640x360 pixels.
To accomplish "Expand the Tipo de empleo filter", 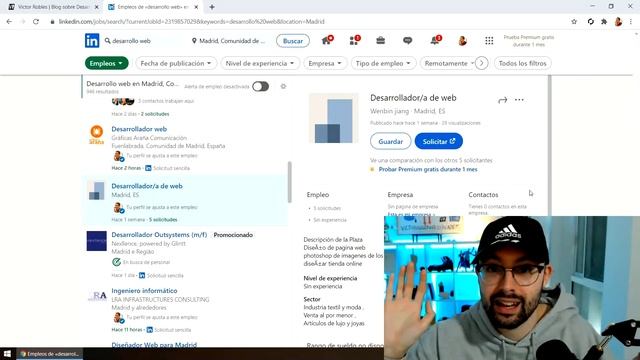I will point(383,63).
